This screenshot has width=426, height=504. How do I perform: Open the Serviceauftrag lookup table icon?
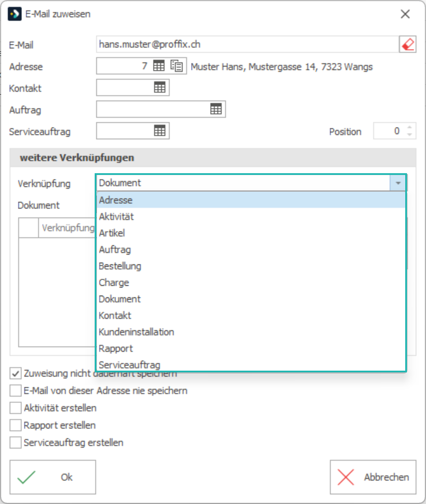(160, 130)
